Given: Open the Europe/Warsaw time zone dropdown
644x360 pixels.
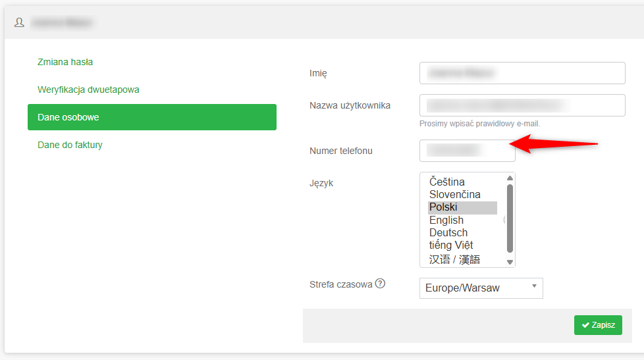Looking at the screenshot, I should click(481, 288).
